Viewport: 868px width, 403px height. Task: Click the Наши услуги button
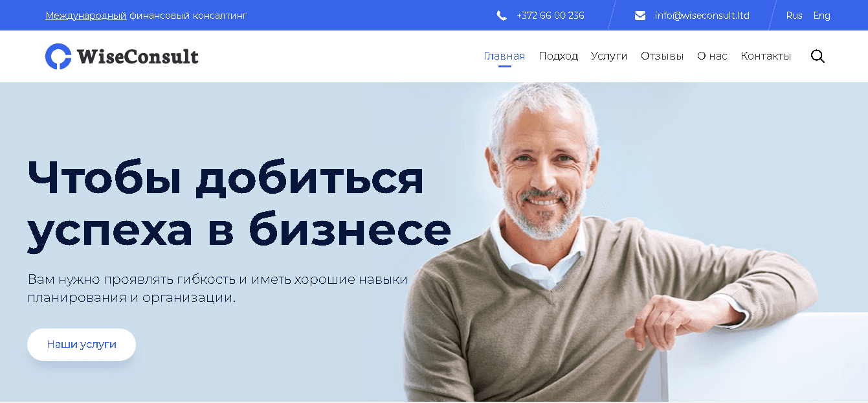(82, 345)
